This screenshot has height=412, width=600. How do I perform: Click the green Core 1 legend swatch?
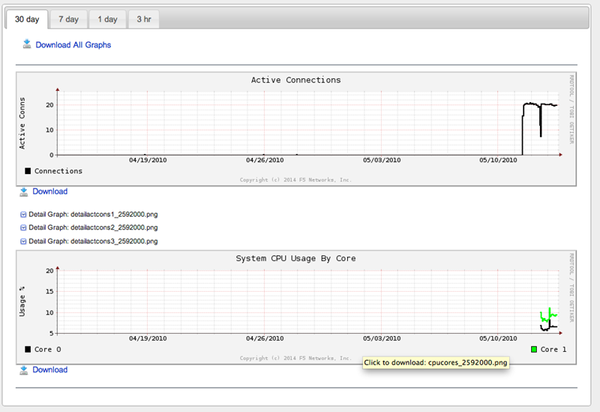534,349
